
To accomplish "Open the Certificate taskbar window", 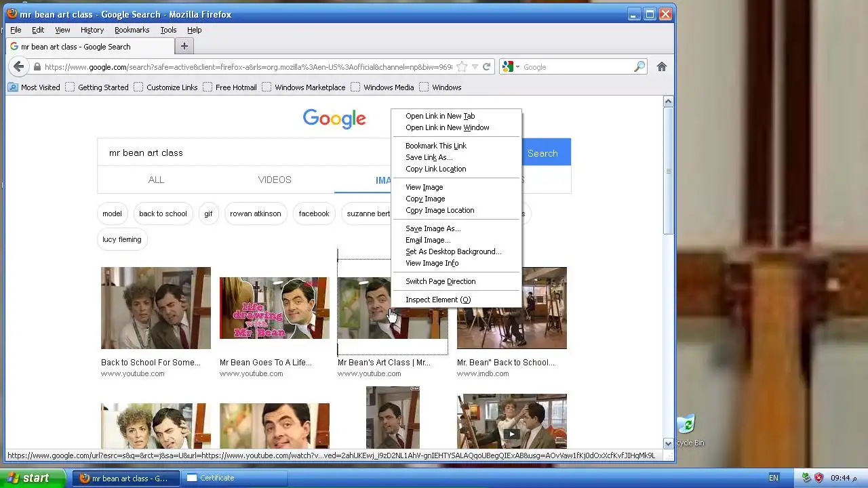I will [234, 478].
